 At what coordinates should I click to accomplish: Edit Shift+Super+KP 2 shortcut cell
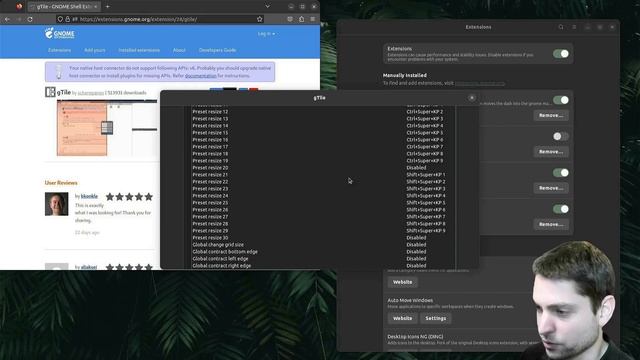click(426, 182)
